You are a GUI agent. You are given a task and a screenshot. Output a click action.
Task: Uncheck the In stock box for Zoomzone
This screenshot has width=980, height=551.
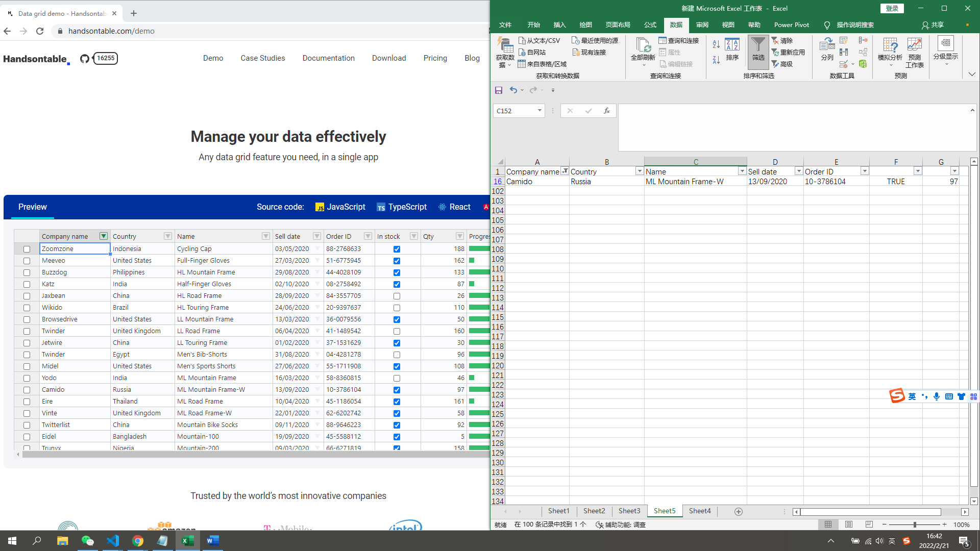coord(397,249)
